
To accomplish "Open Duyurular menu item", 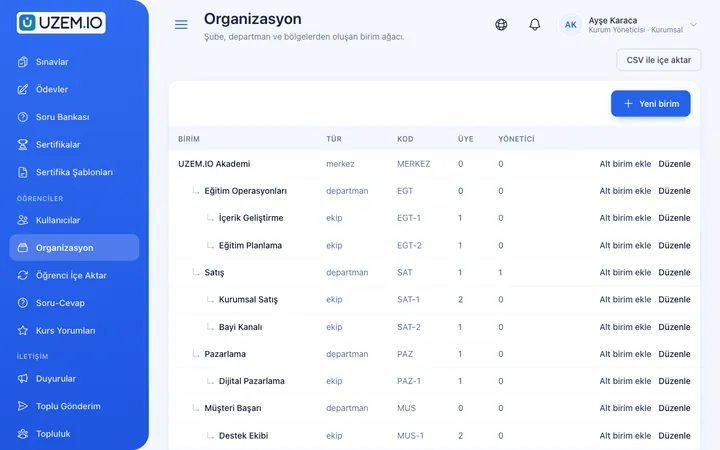I will 74,378.
